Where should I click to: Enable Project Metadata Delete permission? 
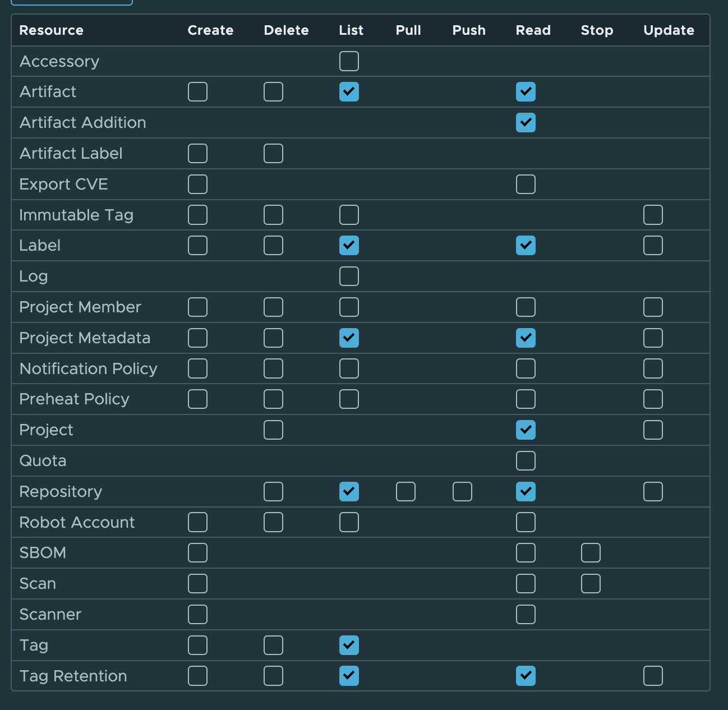(x=273, y=338)
